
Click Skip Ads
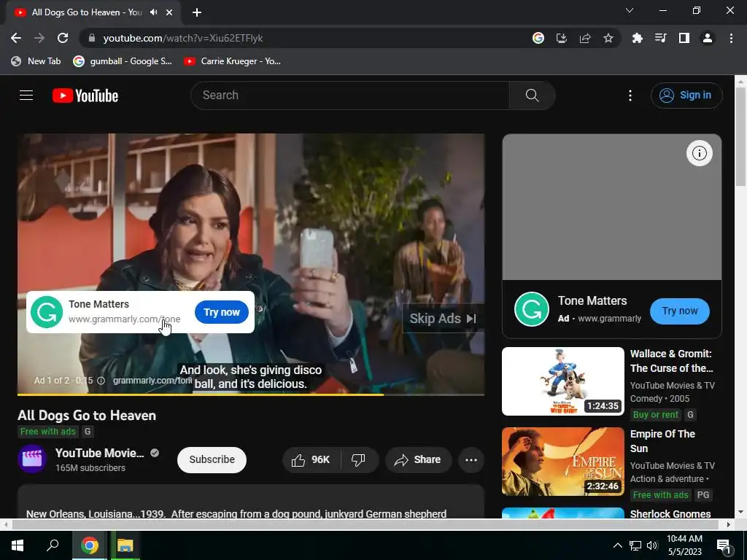(x=443, y=318)
